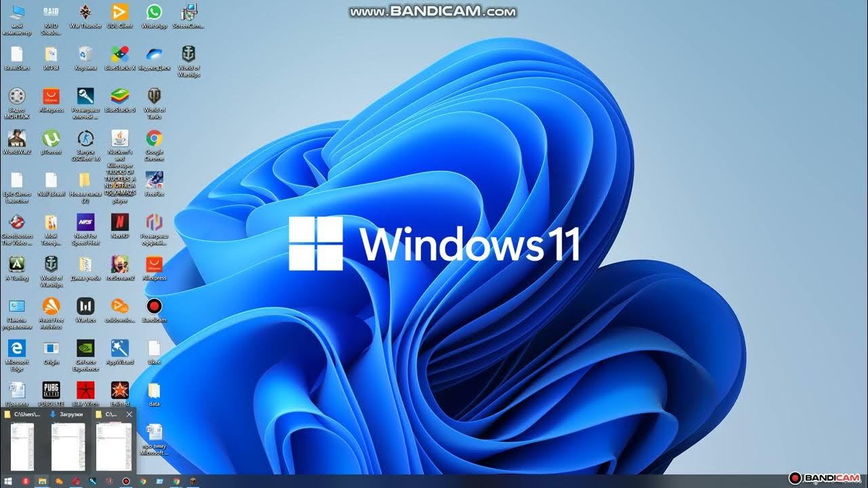Open World of Tanks shortcut
This screenshot has height=488, width=868.
tap(154, 103)
